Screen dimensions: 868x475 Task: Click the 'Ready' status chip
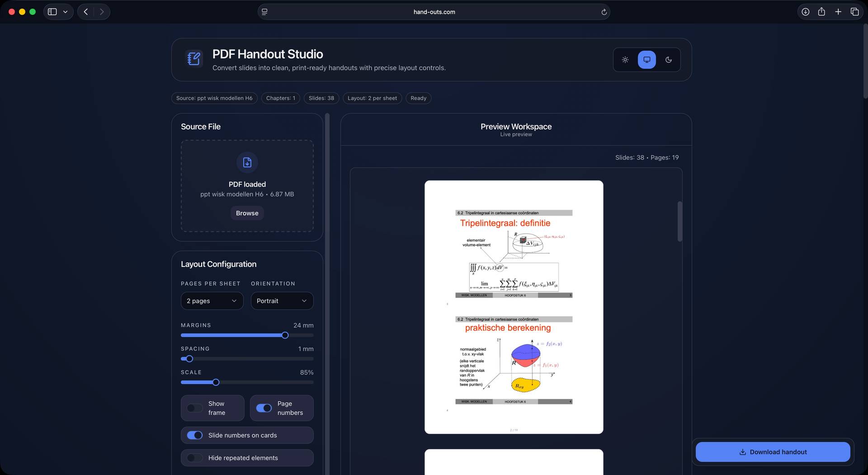click(x=419, y=98)
